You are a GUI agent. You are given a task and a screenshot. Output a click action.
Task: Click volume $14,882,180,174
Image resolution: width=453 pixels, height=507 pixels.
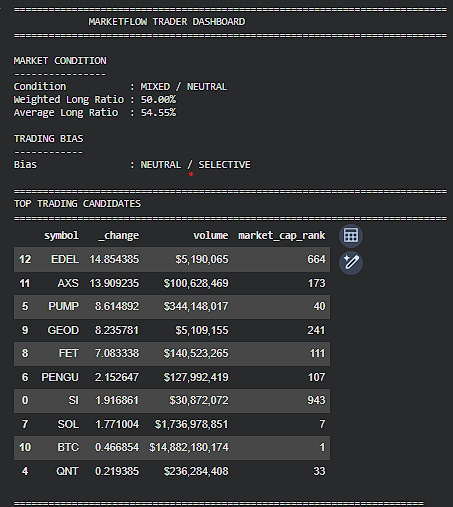click(189, 447)
